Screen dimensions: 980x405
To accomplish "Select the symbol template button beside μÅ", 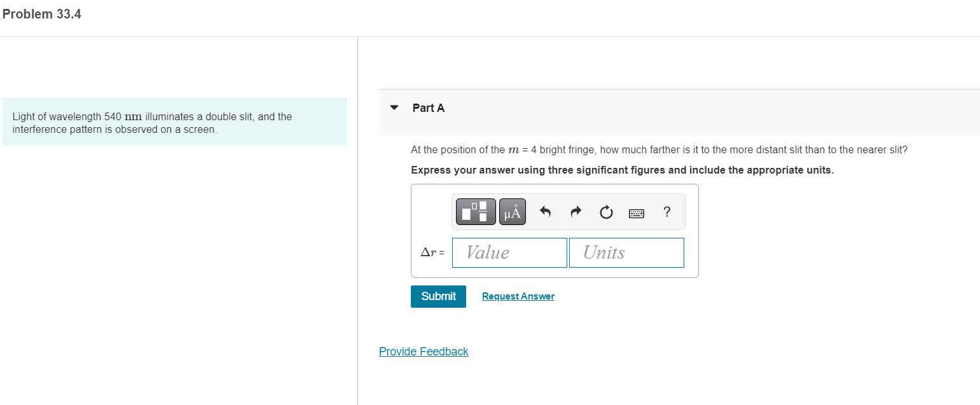I will [476, 211].
